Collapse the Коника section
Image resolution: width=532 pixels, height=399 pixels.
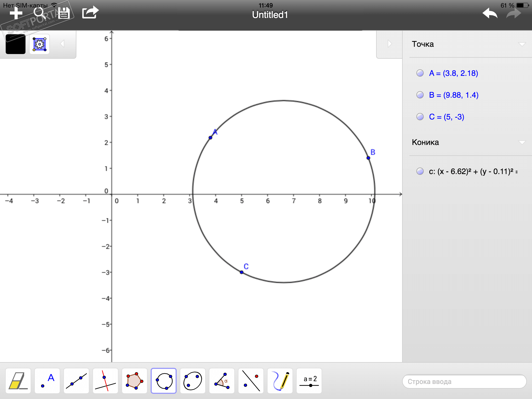point(522,142)
